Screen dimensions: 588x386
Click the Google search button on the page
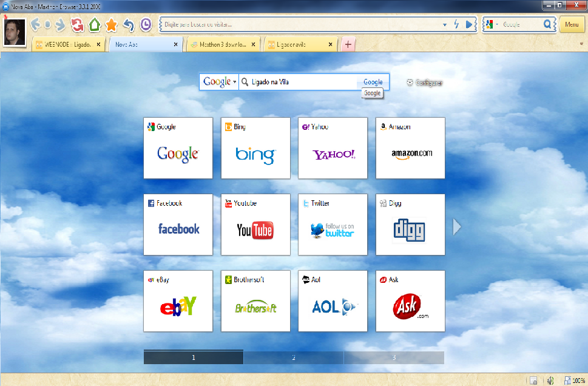tap(373, 82)
